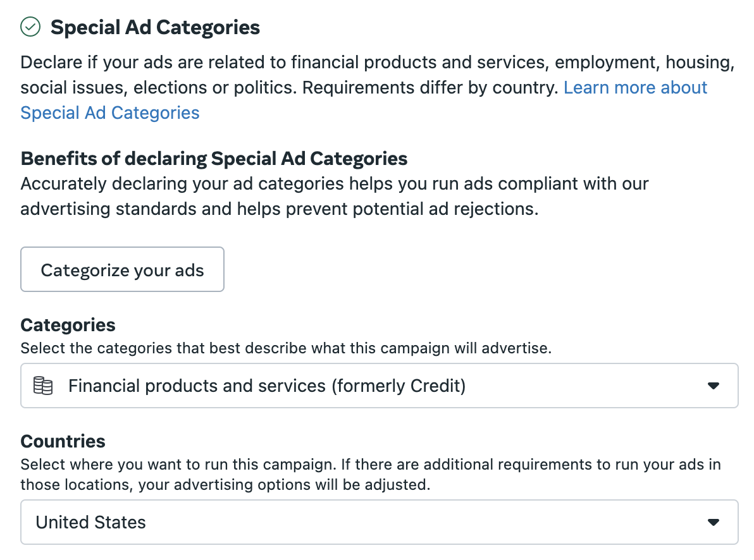Click the 'Benefits of declaring Special Ad Categories' heading

point(214,159)
